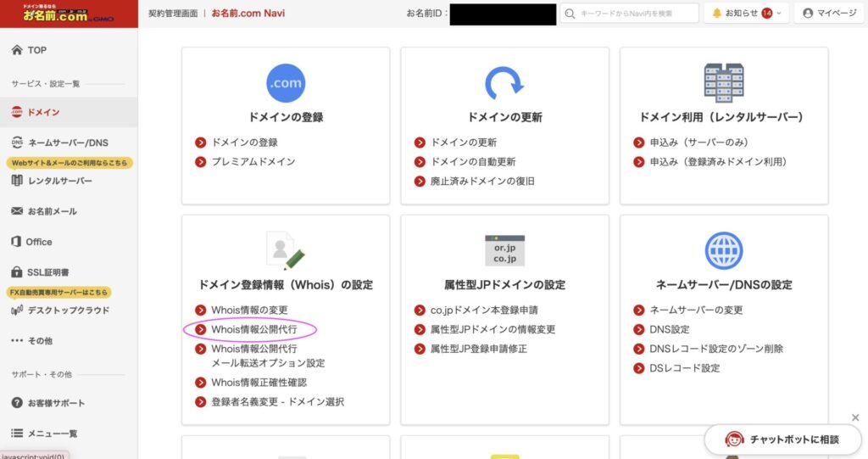Click the search magnifier icon
This screenshot has width=868, height=459.
[x=570, y=14]
